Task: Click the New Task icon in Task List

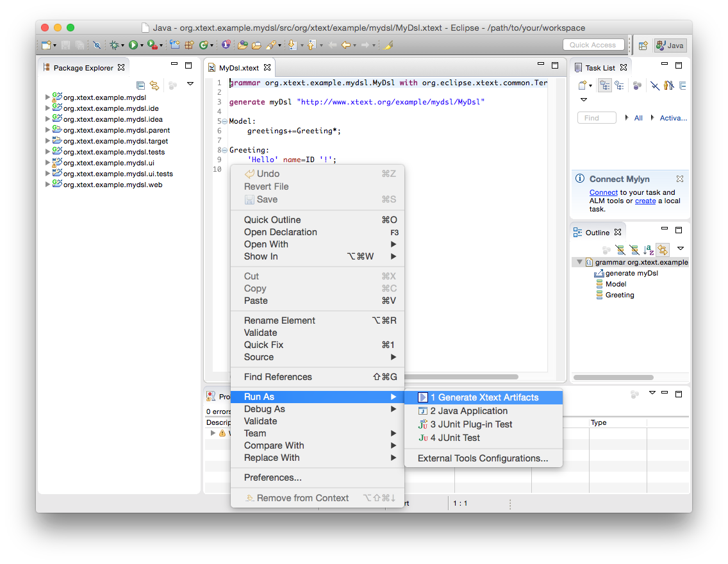Action: (583, 85)
